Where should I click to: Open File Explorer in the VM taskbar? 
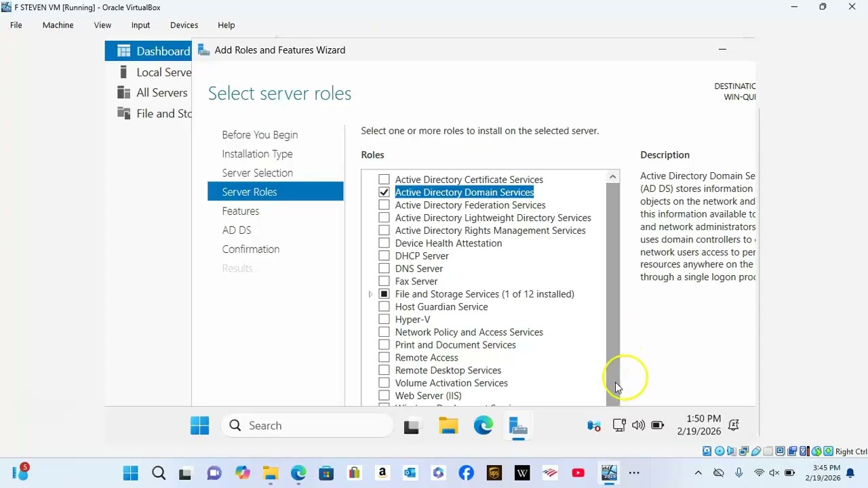[448, 426]
